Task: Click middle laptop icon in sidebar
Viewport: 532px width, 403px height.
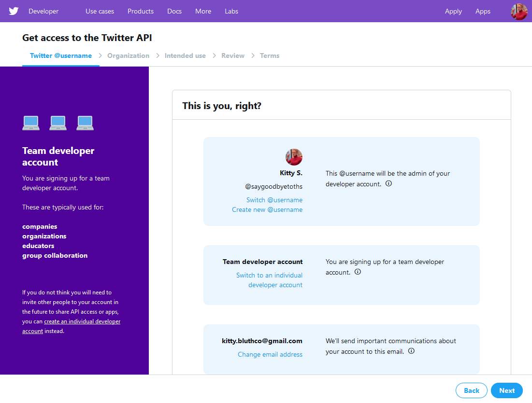Action: (x=58, y=123)
